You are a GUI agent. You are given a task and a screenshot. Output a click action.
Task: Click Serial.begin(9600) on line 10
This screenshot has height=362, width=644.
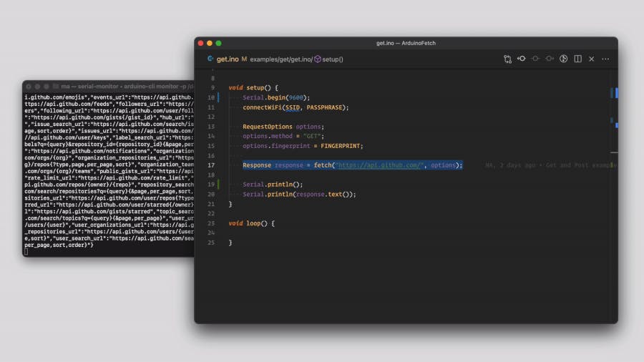click(x=276, y=97)
